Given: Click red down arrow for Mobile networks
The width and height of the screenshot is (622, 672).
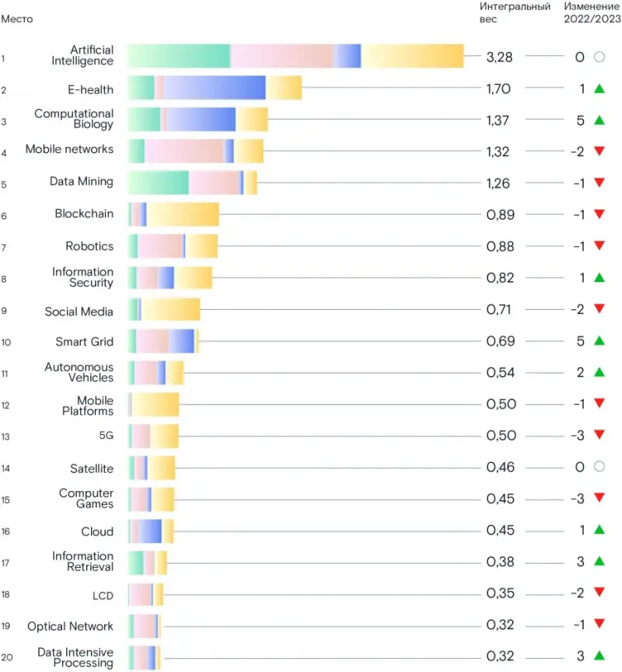Looking at the screenshot, I should [x=599, y=151].
